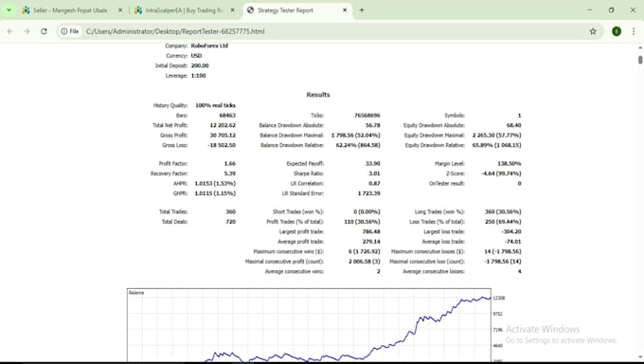Click favicon of the Seller tab

point(27,10)
